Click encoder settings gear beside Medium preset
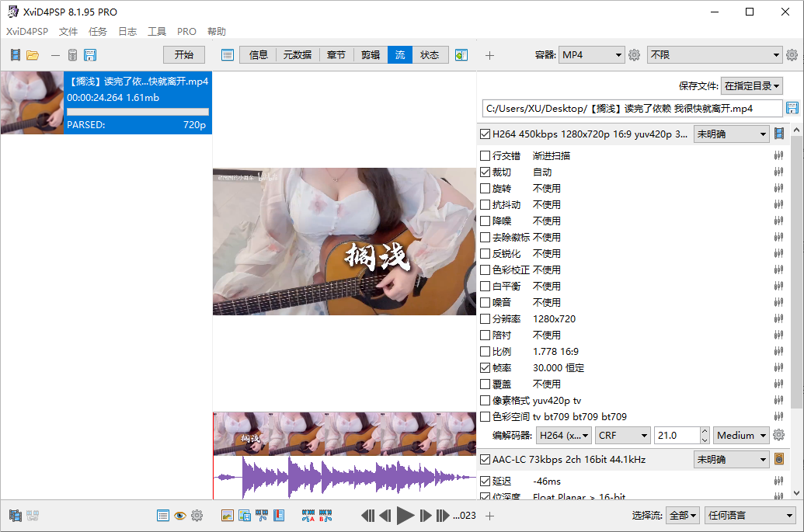Viewport: 804px width, 532px height. click(x=778, y=436)
